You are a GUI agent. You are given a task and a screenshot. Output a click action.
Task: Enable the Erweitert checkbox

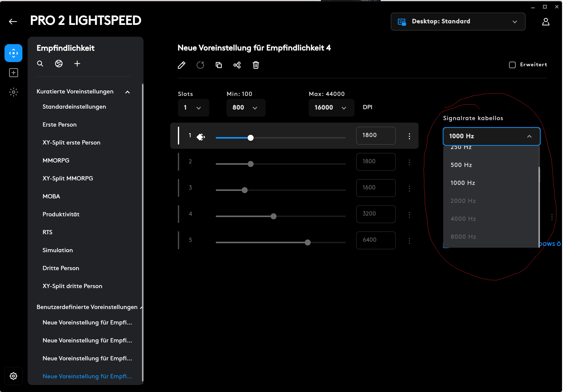click(512, 65)
